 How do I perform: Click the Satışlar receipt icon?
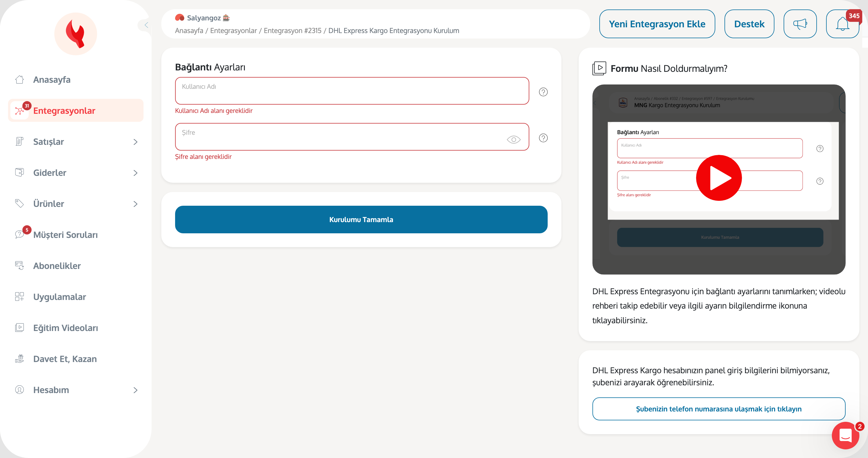coord(20,142)
